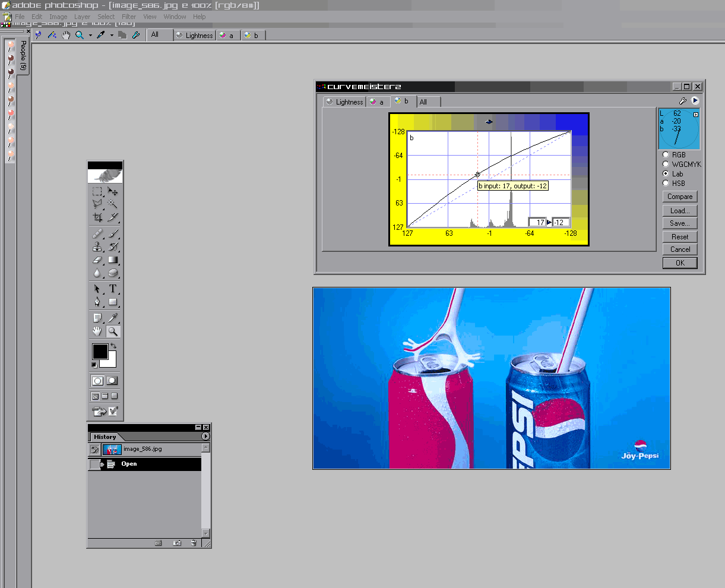The height and width of the screenshot is (588, 725).
Task: Switch to the All tab in Curvemeister dialog
Action: (428, 102)
